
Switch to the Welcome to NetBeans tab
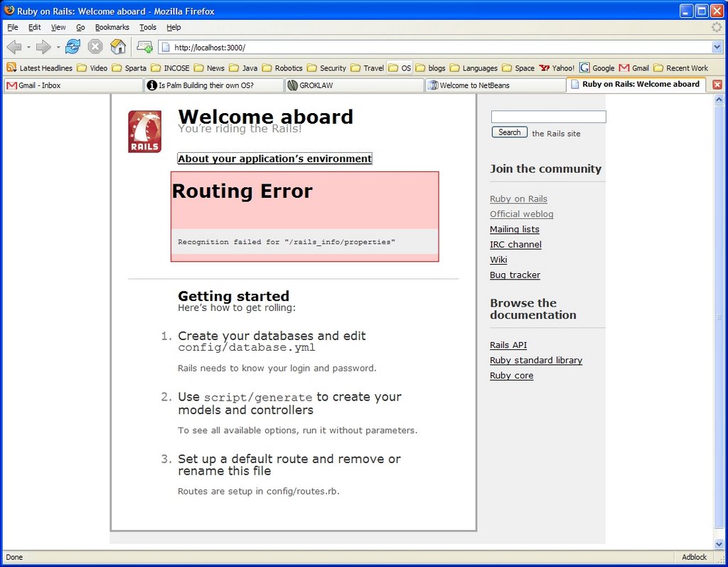pyautogui.click(x=495, y=85)
